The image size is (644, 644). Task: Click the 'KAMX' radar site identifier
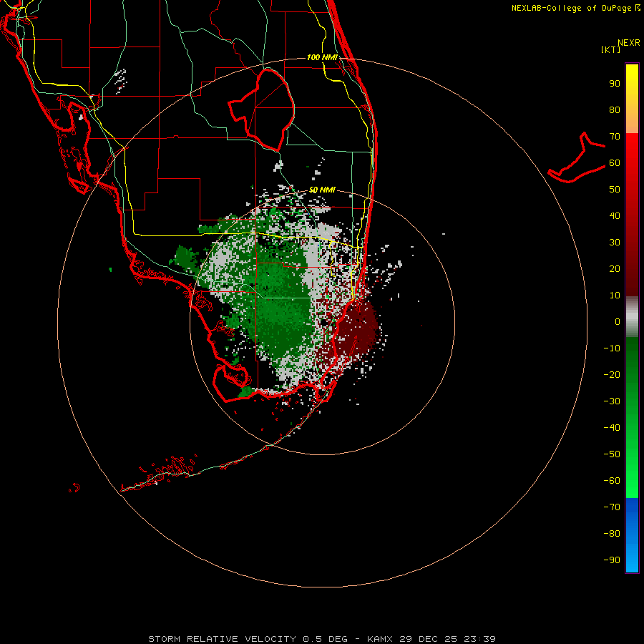(x=380, y=639)
